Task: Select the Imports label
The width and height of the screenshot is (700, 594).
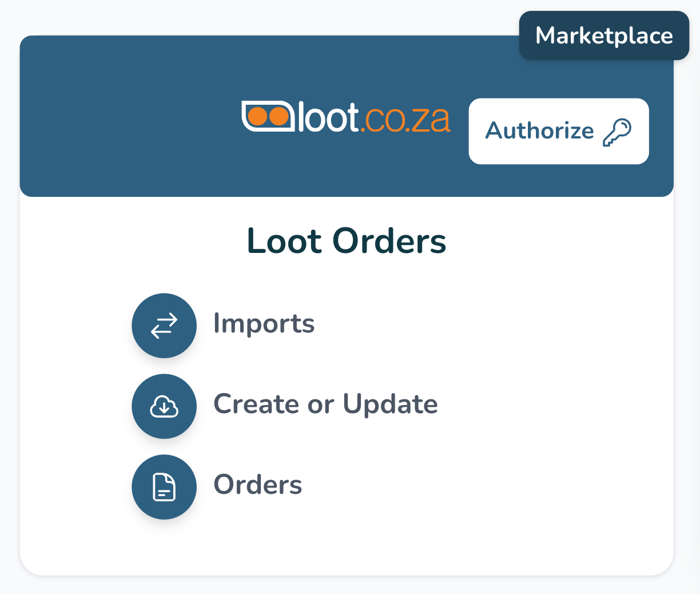Action: (264, 324)
